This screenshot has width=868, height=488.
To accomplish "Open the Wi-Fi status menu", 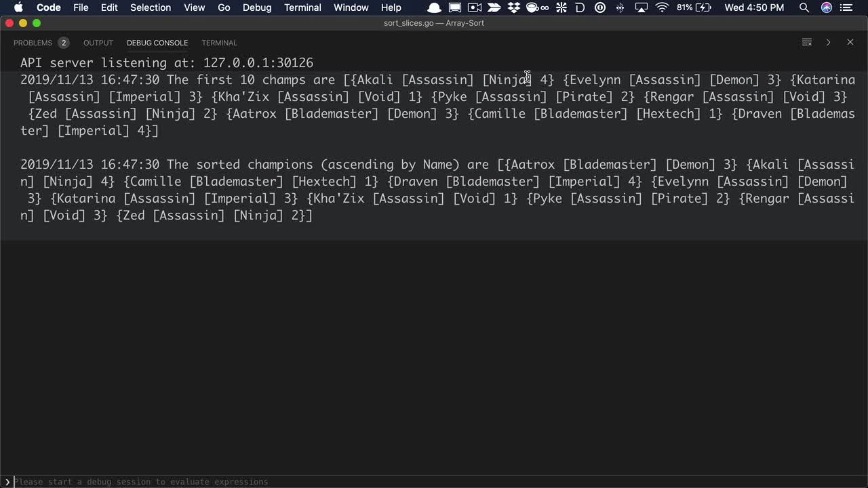I will point(662,7).
